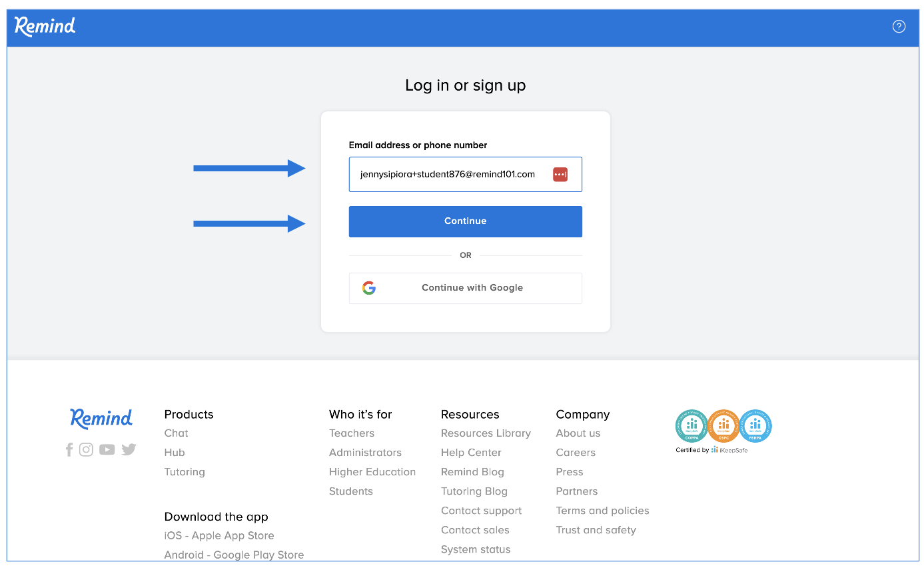The width and height of the screenshot is (924, 576).
Task: Go to the Teachers page link
Action: click(x=351, y=433)
